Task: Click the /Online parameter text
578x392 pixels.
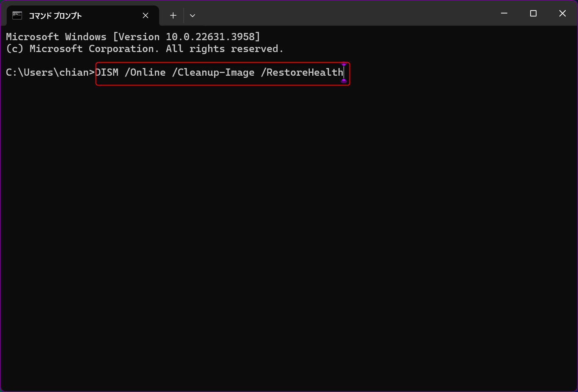Action: [x=145, y=72]
